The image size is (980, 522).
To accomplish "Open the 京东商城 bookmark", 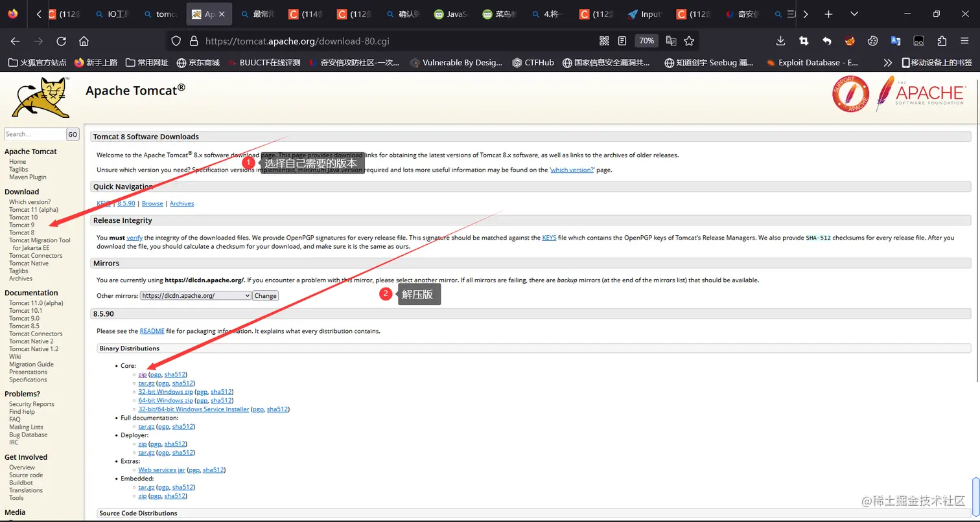I will [198, 63].
